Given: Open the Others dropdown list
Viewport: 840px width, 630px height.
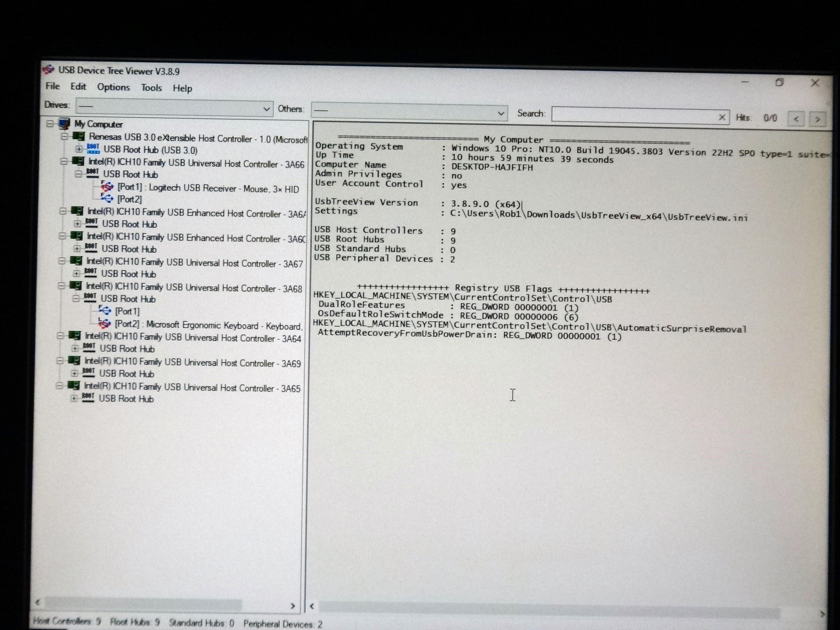Looking at the screenshot, I should pos(409,112).
